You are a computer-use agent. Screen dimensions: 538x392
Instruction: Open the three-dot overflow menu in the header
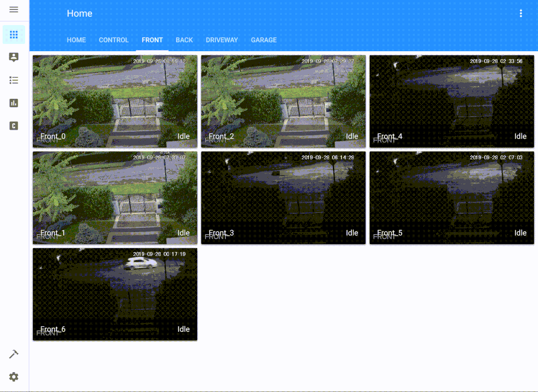pyautogui.click(x=521, y=14)
